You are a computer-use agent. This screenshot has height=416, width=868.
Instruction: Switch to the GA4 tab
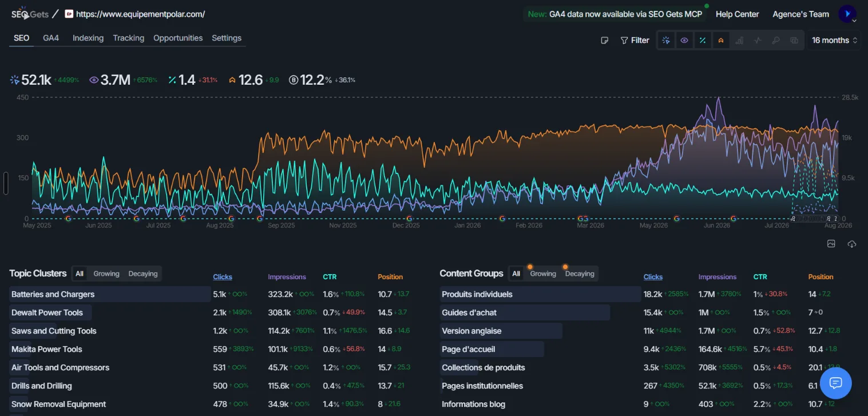(51, 38)
